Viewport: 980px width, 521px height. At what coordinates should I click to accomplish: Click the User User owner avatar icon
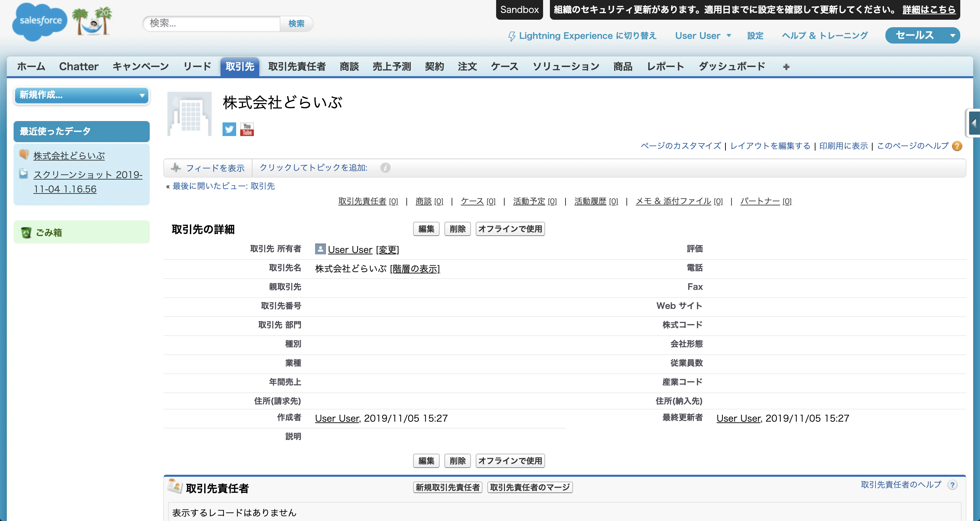point(320,249)
